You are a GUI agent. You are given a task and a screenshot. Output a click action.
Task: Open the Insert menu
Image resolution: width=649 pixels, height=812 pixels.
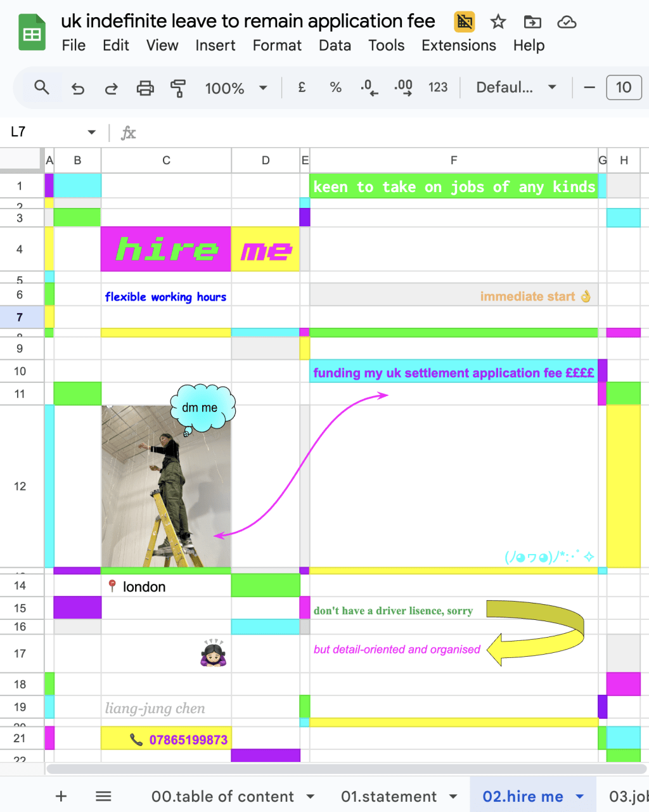[x=215, y=46]
